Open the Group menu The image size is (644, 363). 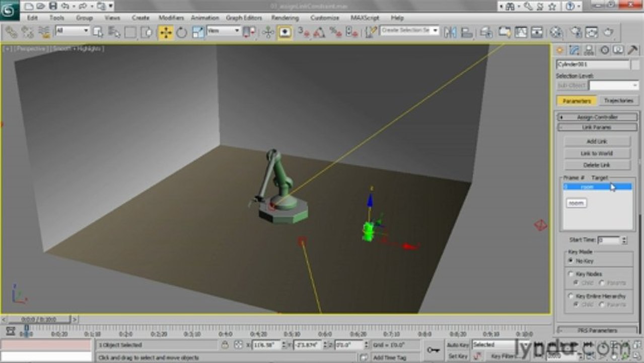coord(84,18)
